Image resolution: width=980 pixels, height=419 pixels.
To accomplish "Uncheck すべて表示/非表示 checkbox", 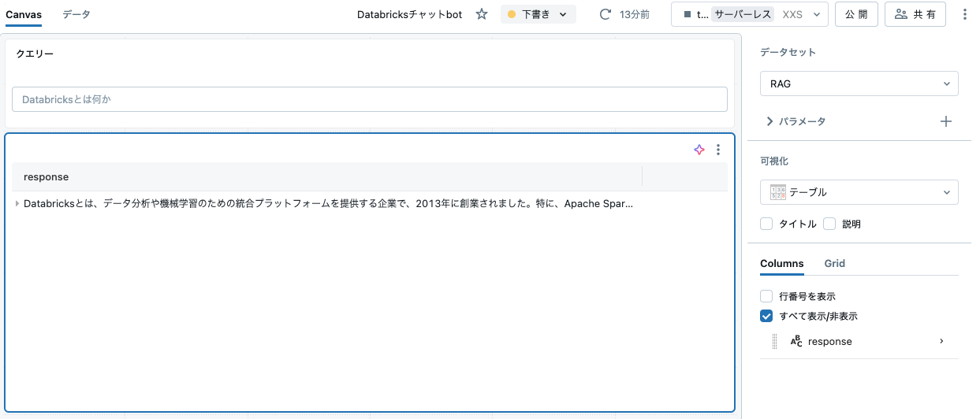I will 766,316.
